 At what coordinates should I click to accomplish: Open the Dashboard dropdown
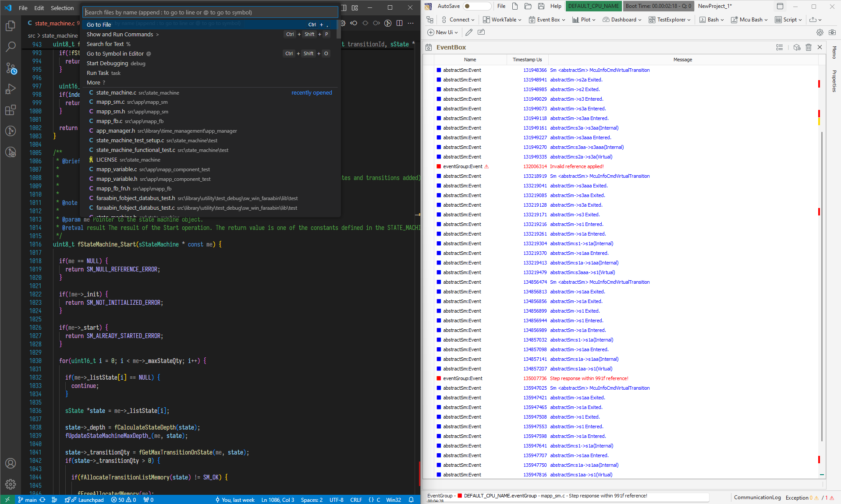[x=622, y=20]
